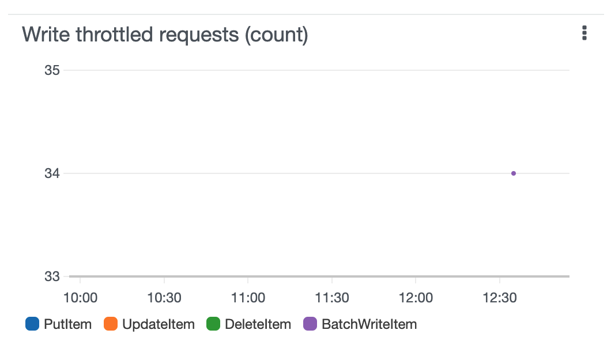611x364 pixels.
Task: Toggle the BatchWriteItem series label
Action: tap(369, 324)
